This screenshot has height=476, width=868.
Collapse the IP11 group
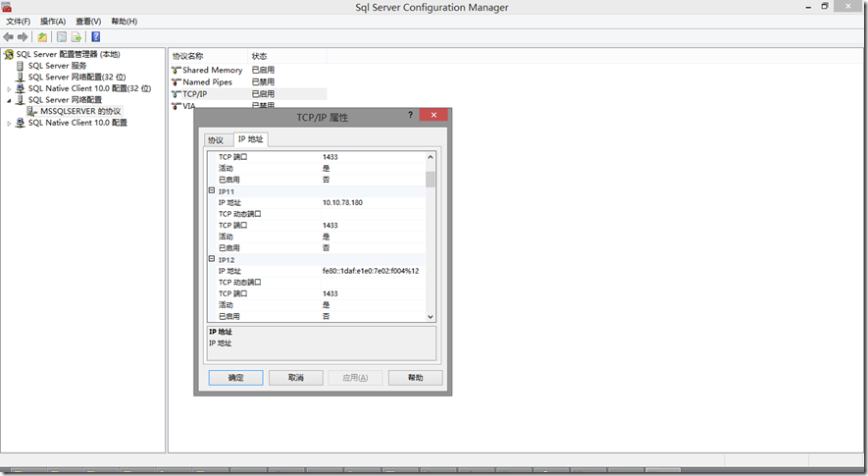tap(212, 190)
